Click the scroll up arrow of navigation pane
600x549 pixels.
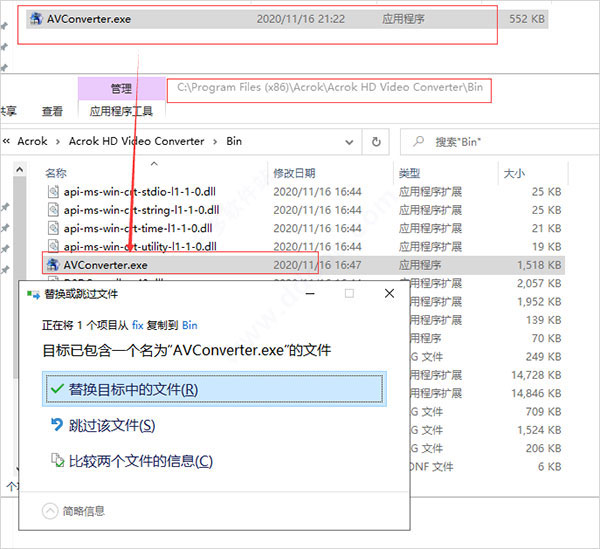20,169
